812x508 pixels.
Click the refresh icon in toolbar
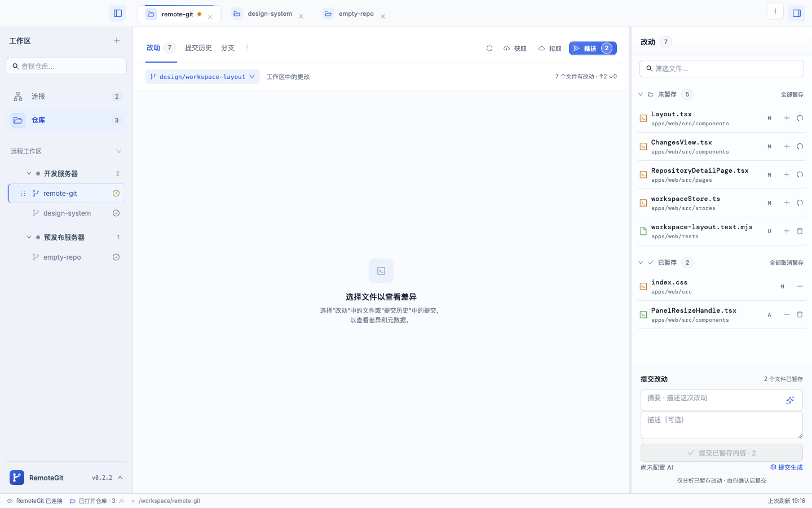[x=489, y=49]
